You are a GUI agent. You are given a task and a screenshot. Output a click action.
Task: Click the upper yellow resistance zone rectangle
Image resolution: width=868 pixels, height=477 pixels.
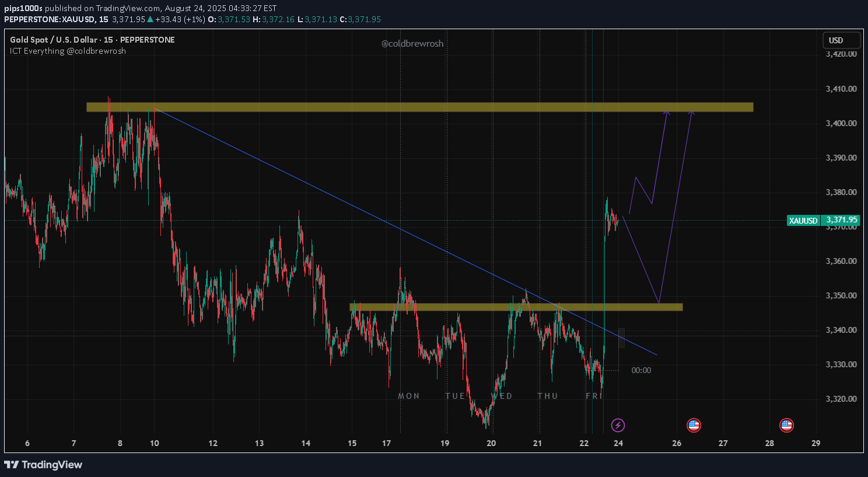click(x=419, y=107)
